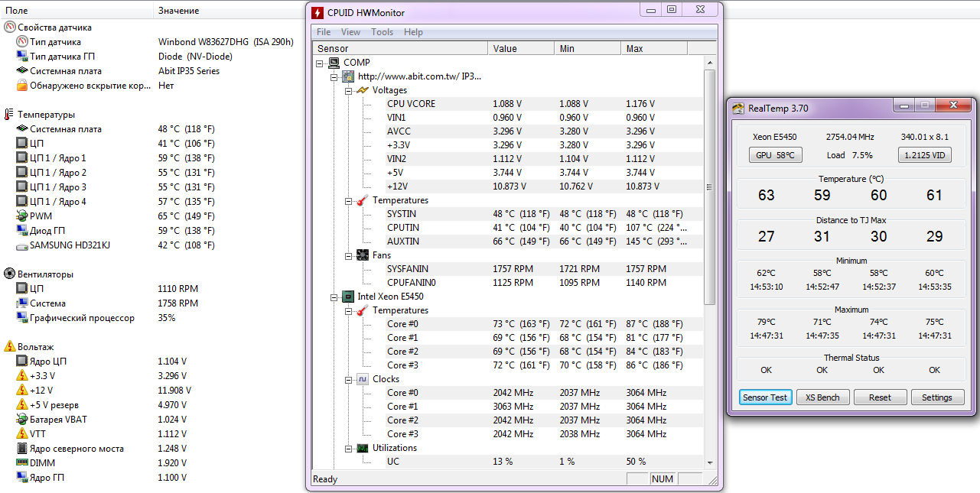980x493 pixels.
Task: Click the Reset button in RealTemp
Action: click(880, 397)
